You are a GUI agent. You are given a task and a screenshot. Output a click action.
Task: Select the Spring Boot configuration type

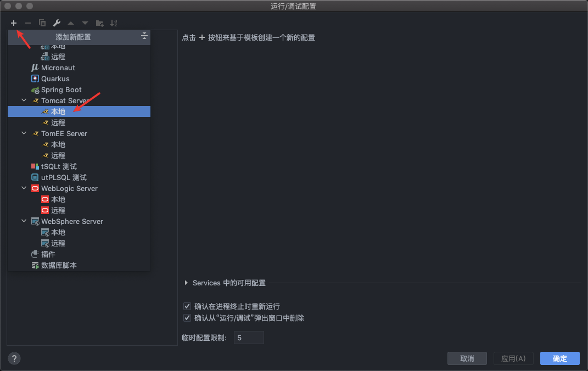(x=79, y=89)
